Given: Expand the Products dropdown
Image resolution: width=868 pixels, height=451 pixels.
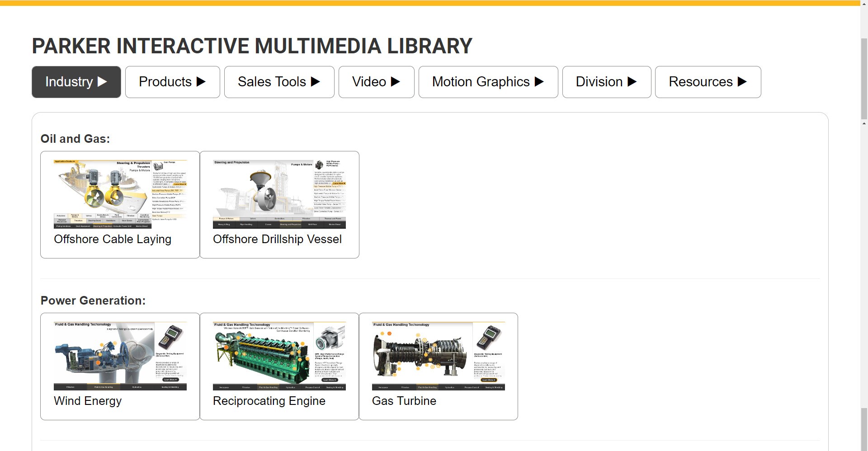Looking at the screenshot, I should point(172,82).
